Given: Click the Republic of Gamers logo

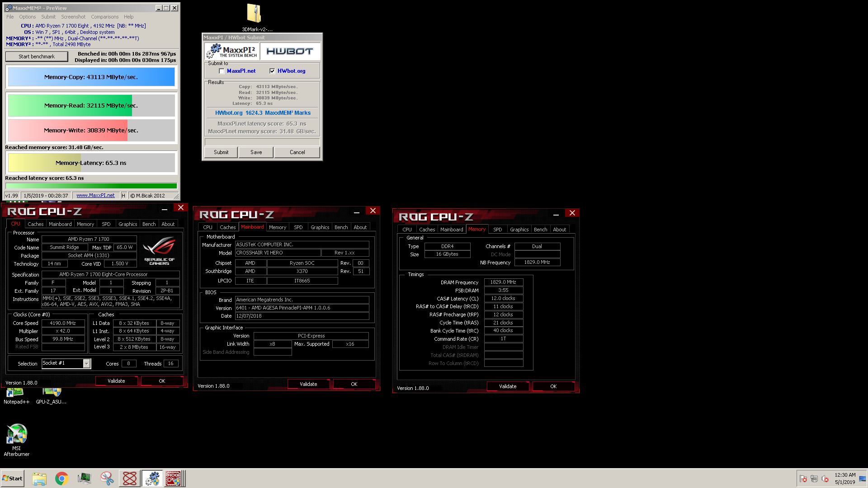Looking at the screenshot, I should pyautogui.click(x=159, y=251).
